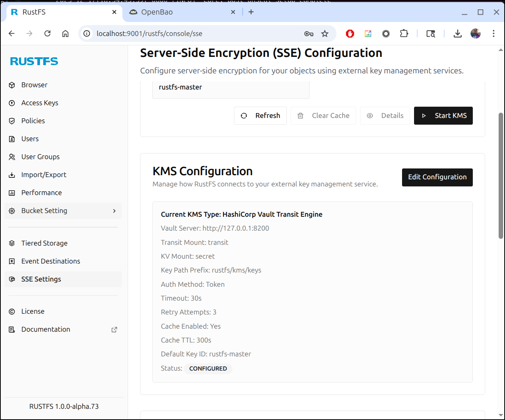Click the Edit Configuration button
The image size is (505, 420).
click(437, 177)
